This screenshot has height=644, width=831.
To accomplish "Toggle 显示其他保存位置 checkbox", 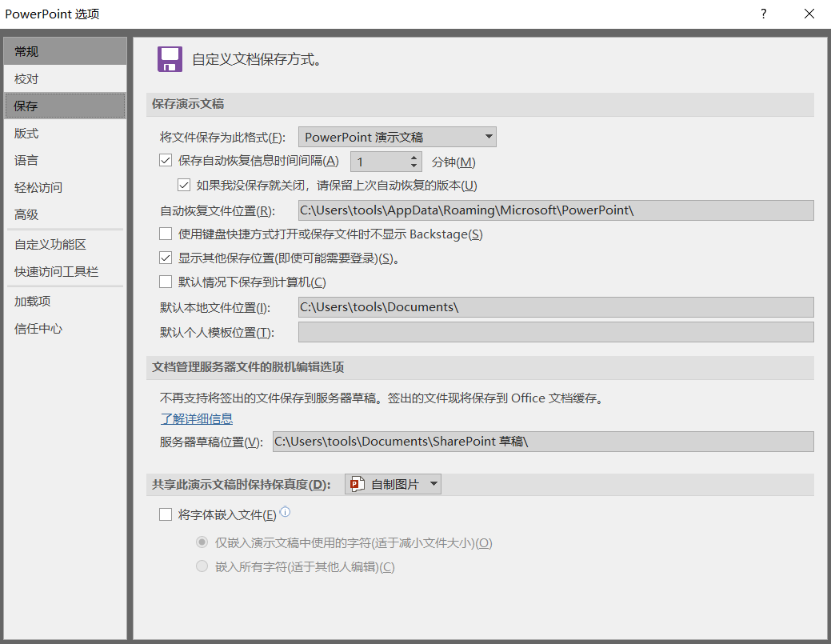I will [166, 258].
